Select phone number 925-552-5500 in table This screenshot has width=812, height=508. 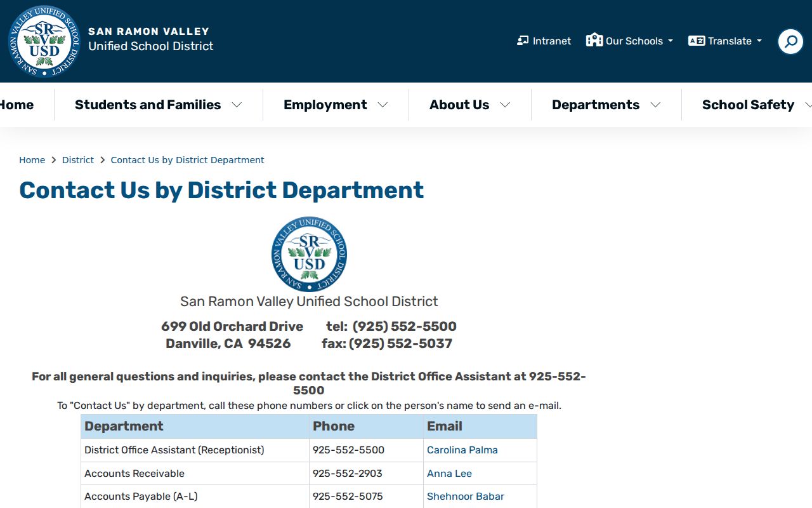[x=348, y=450]
